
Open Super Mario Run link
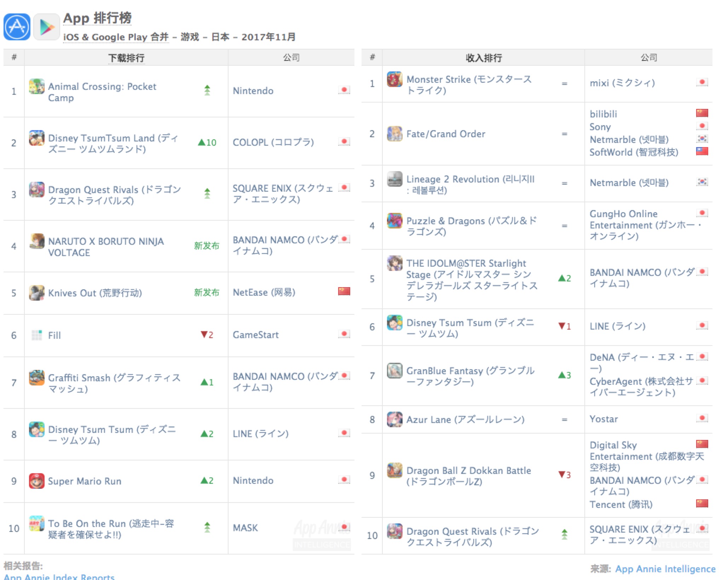[85, 481]
